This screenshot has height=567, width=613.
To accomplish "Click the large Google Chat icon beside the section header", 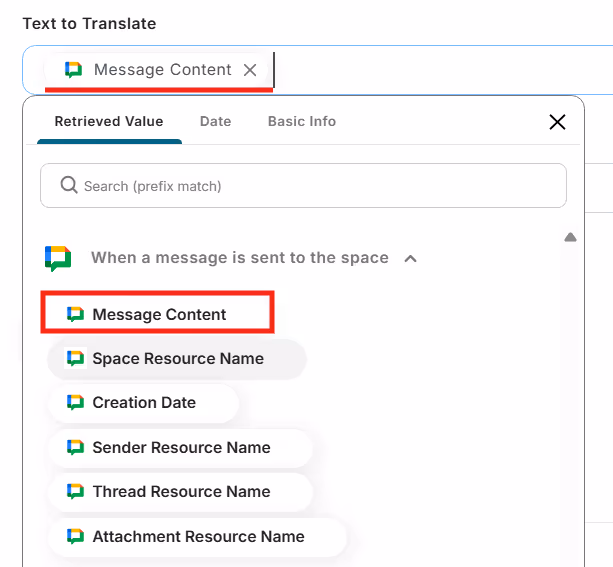I will coord(58,258).
